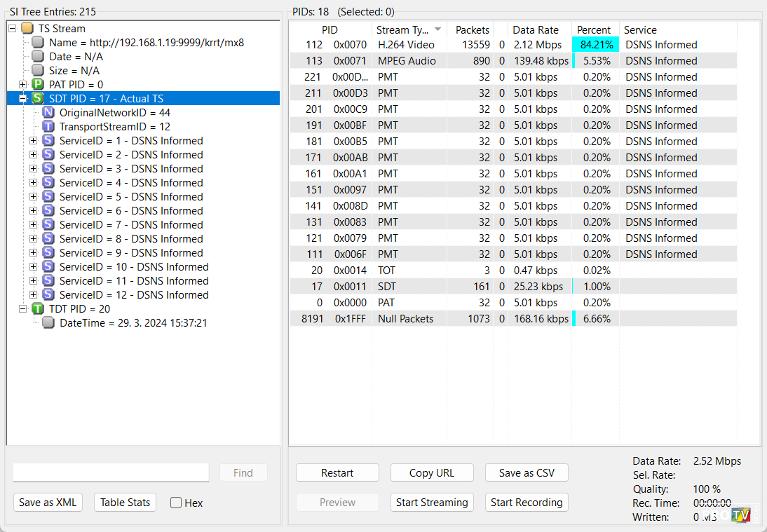The image size is (767, 532).
Task: Expand ServiceID = 12 tree node
Action: pos(33,295)
